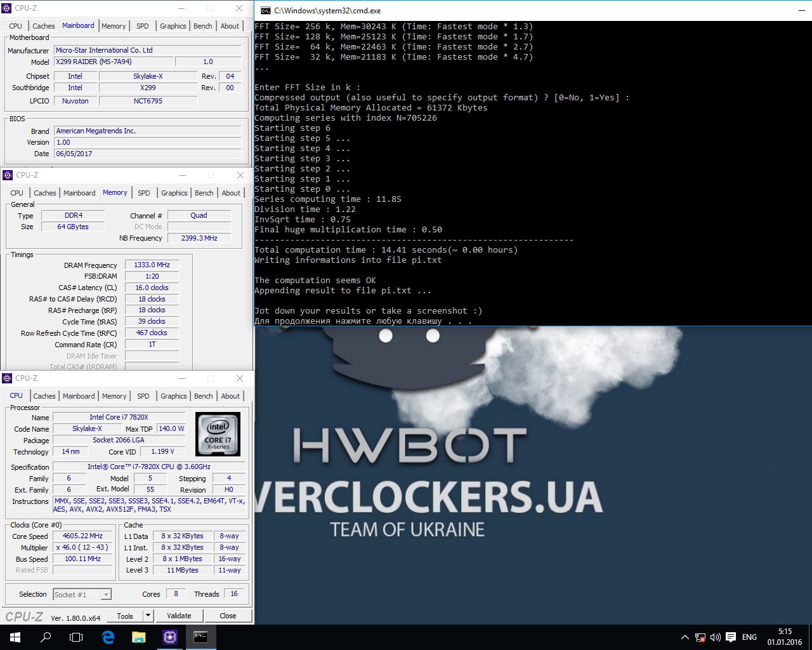
Task: Open volume control tray icon
Action: point(716,637)
